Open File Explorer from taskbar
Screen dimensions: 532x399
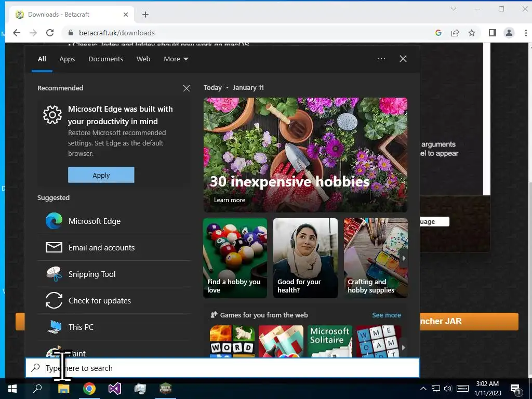coord(63,389)
